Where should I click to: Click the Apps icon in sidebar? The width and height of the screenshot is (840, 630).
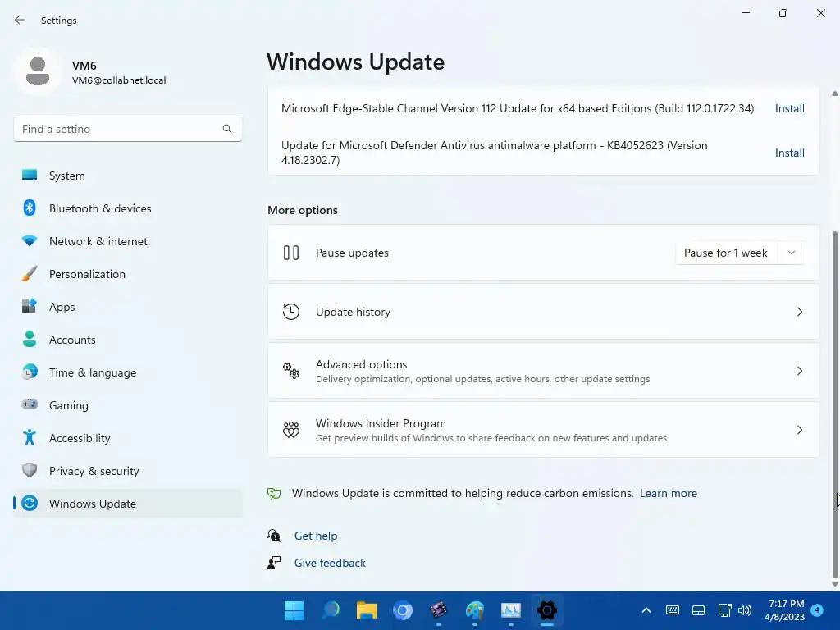pos(30,307)
